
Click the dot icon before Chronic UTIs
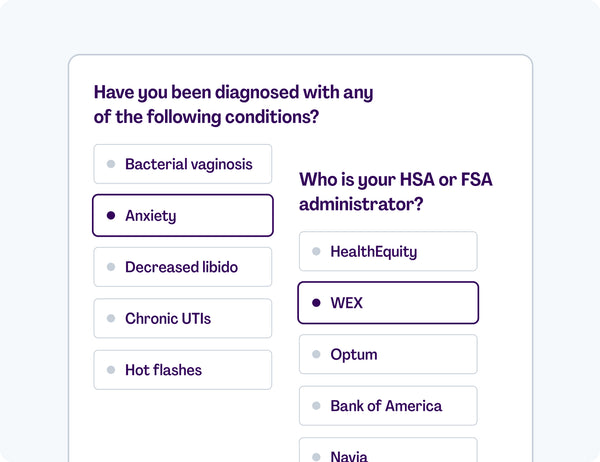point(111,319)
